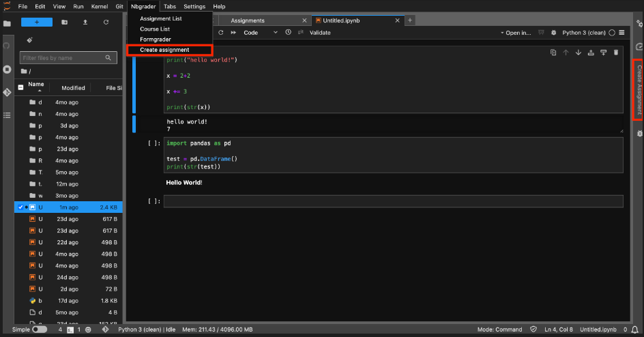Open the Git sidebar panel icon

point(7,92)
